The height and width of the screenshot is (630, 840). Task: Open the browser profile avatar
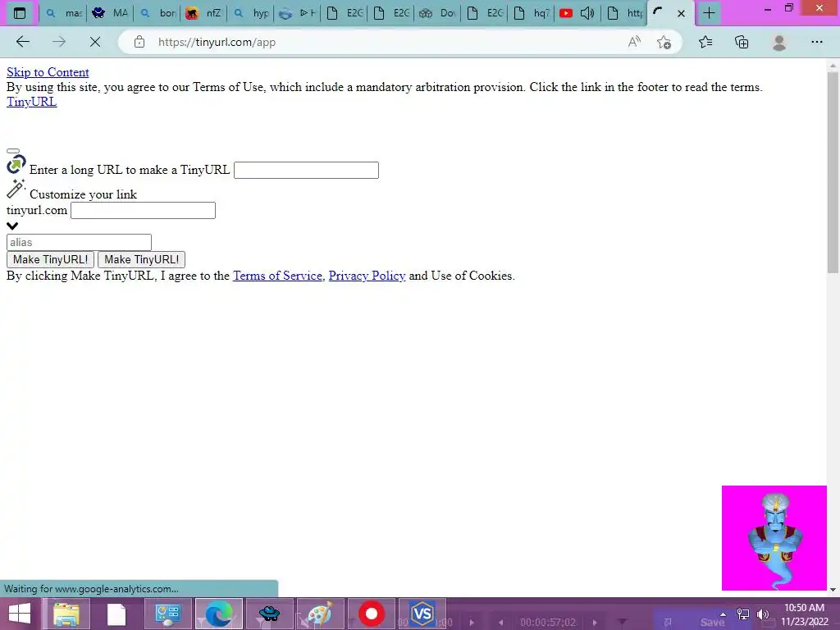point(779,43)
